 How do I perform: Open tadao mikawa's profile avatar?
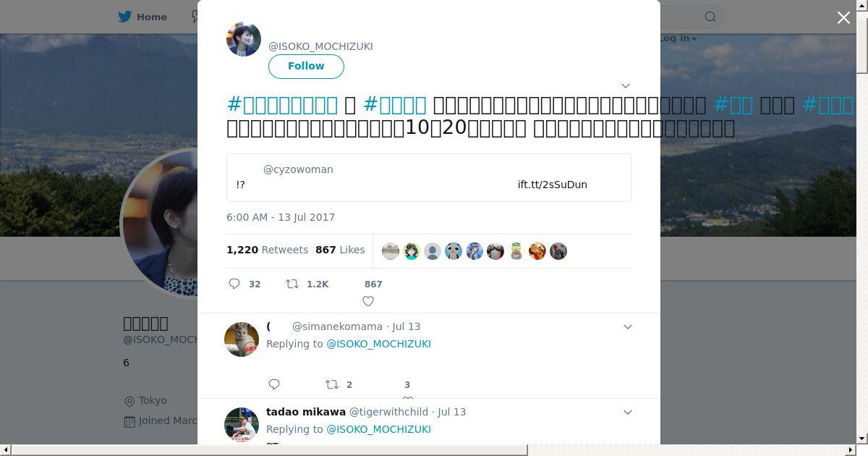[242, 425]
